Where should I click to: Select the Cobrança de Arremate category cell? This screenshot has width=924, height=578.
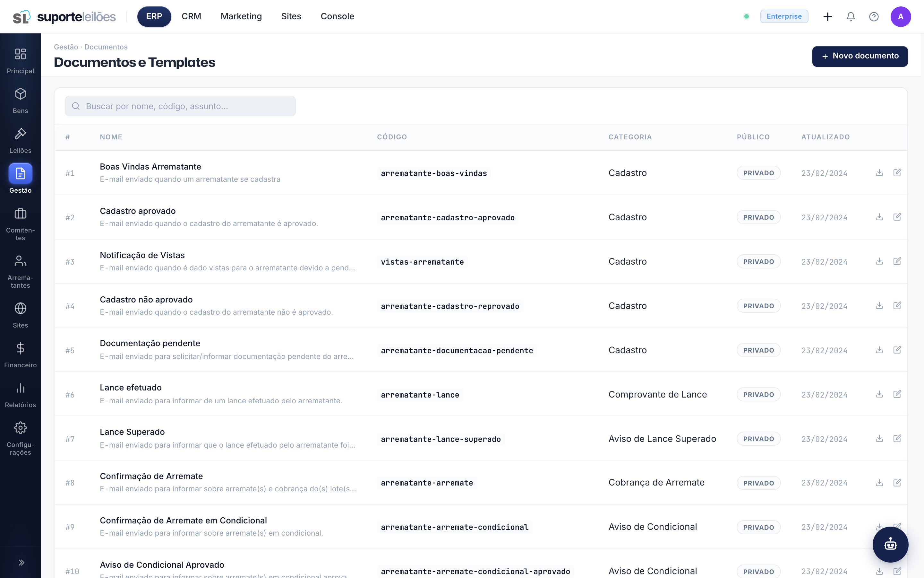[x=656, y=482]
